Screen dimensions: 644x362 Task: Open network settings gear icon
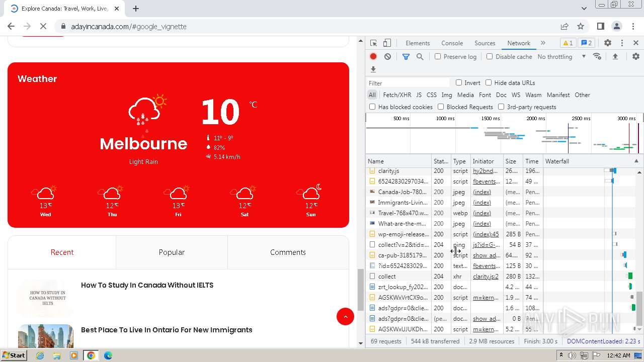[635, 57]
